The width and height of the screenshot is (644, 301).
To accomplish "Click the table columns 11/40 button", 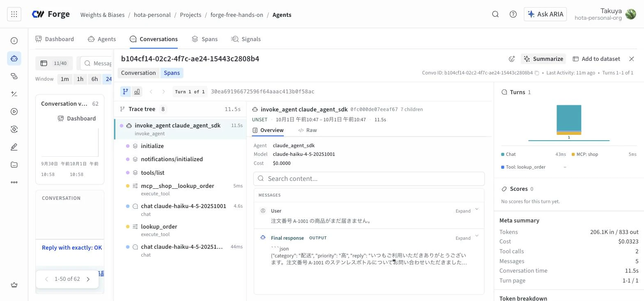I will pyautogui.click(x=54, y=63).
